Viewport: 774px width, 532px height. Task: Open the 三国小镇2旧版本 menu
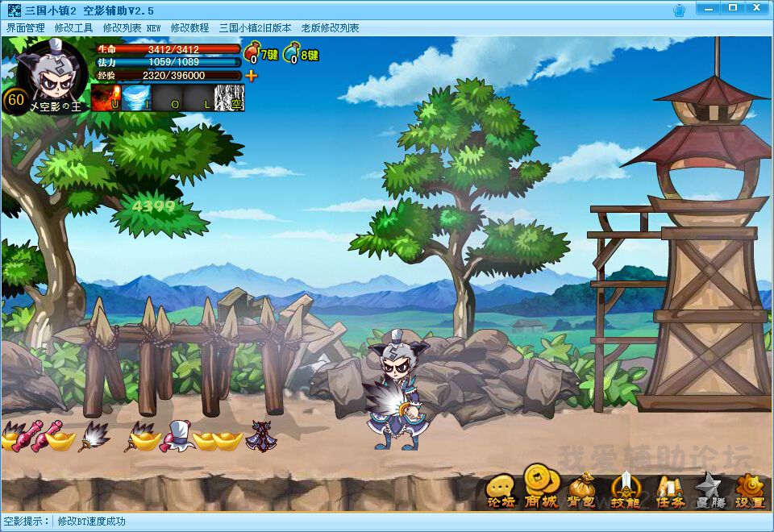coord(256,28)
